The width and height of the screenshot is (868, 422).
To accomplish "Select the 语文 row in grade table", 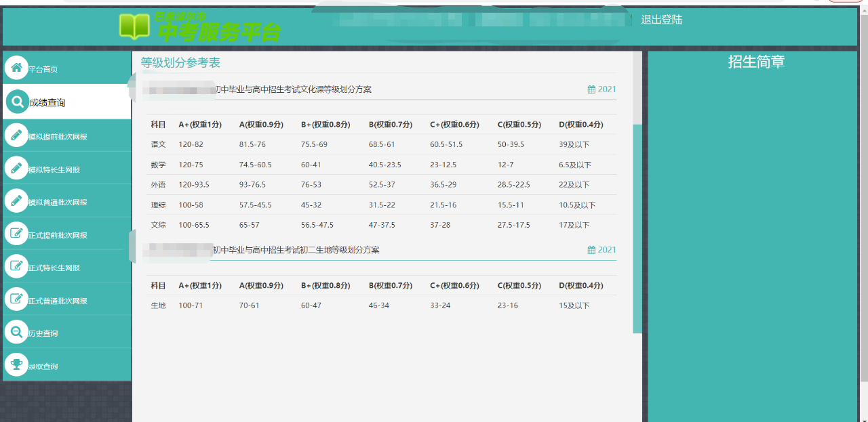I will 158,144.
